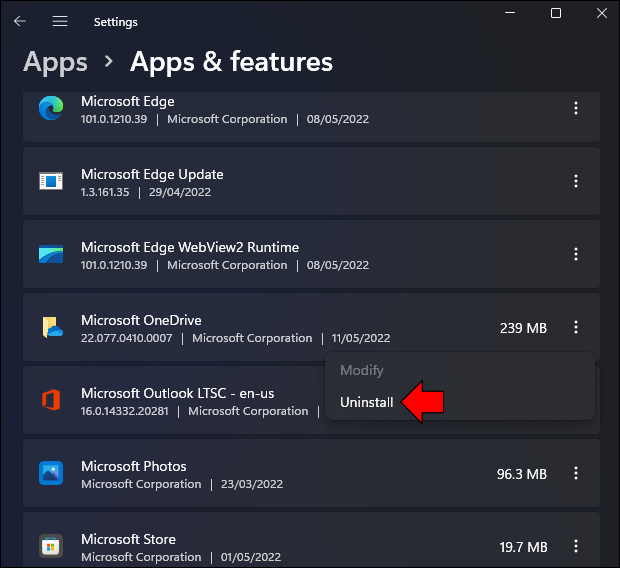This screenshot has height=568, width=620.
Task: Click the Microsoft Outlook LTSC - en-us entry
Action: click(x=178, y=393)
